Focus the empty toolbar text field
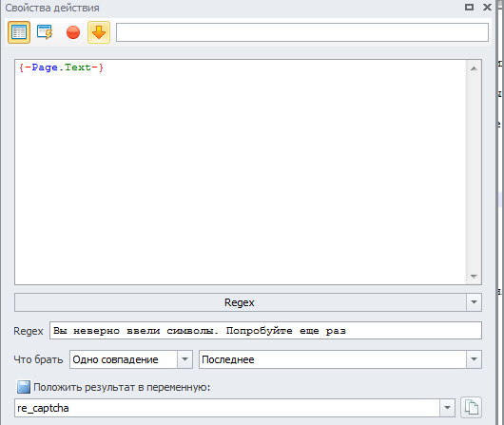The width and height of the screenshot is (504, 425). pyautogui.click(x=302, y=32)
